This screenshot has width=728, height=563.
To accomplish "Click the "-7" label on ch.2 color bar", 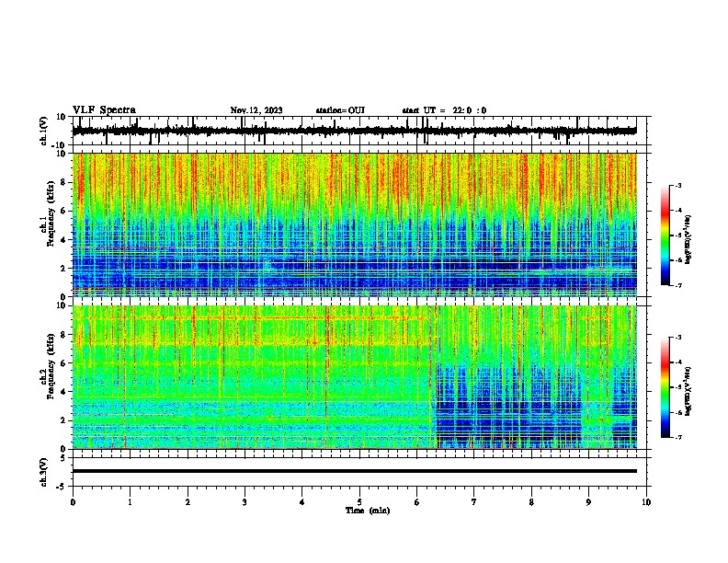I will point(678,437).
